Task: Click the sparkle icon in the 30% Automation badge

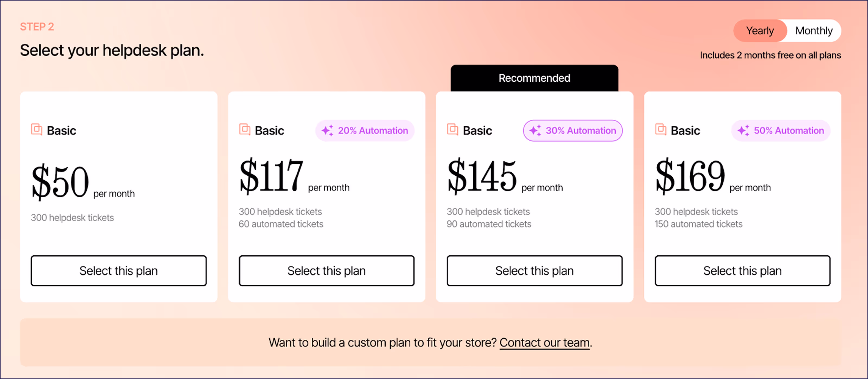Action: point(535,131)
